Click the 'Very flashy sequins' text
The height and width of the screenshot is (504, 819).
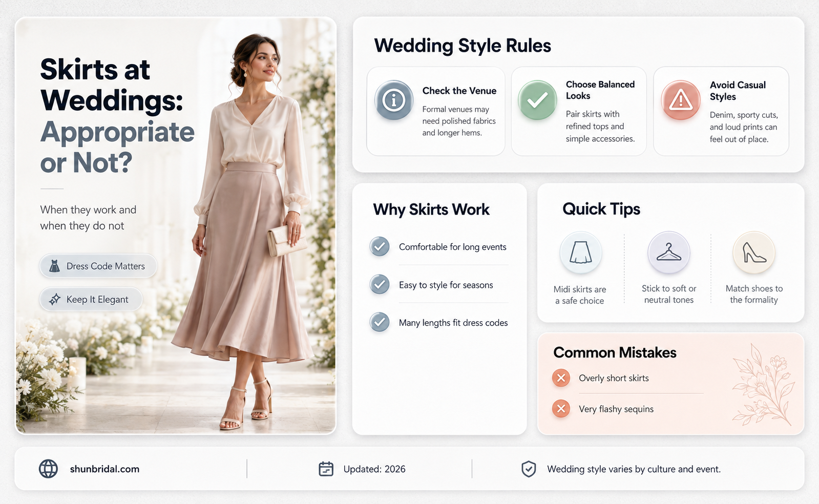[x=616, y=409]
